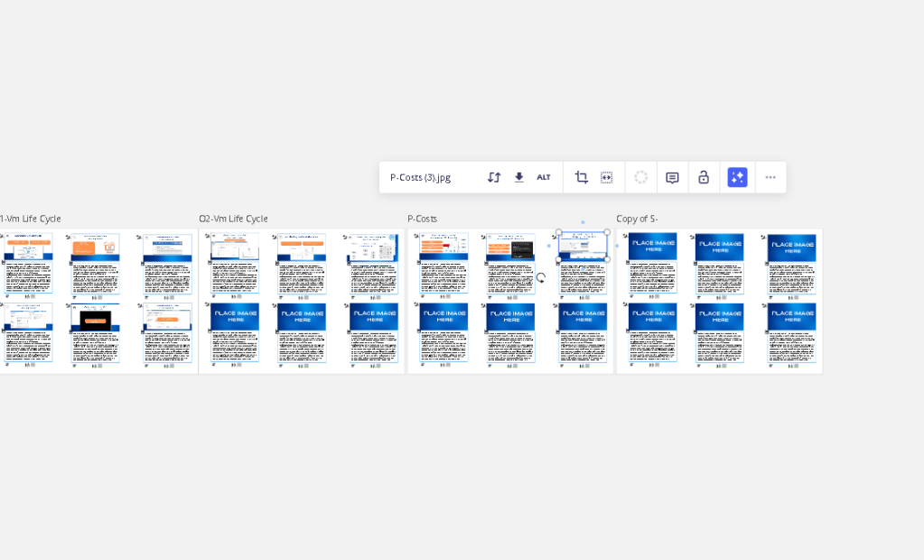Select the O2-Vm Life Cycle frame title
Screen dimensions: 924x560
233,219
